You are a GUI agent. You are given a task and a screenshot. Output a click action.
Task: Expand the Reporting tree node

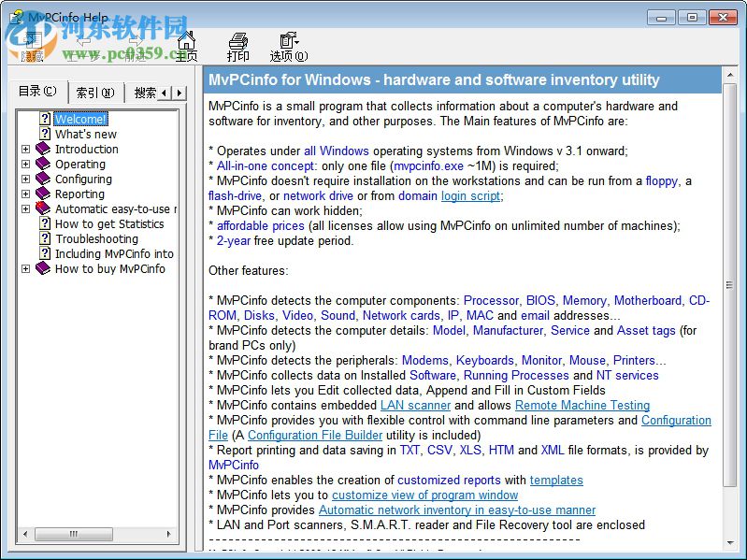coord(26,194)
